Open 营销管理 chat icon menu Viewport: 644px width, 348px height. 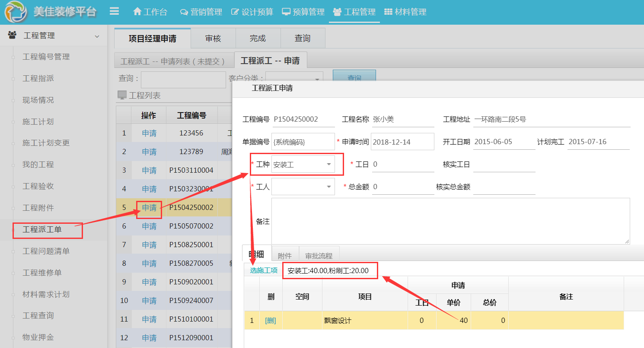[201, 12]
